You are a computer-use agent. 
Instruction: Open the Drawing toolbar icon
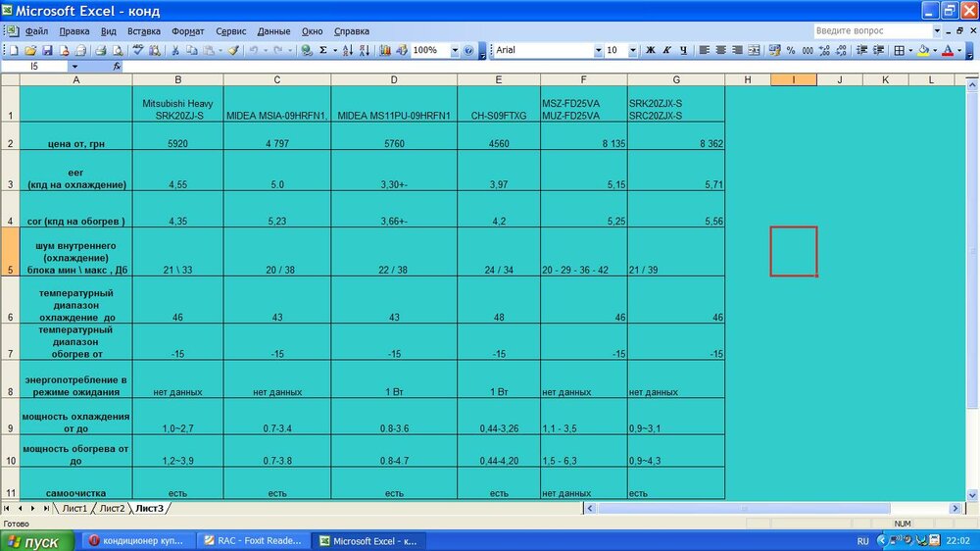[401, 51]
